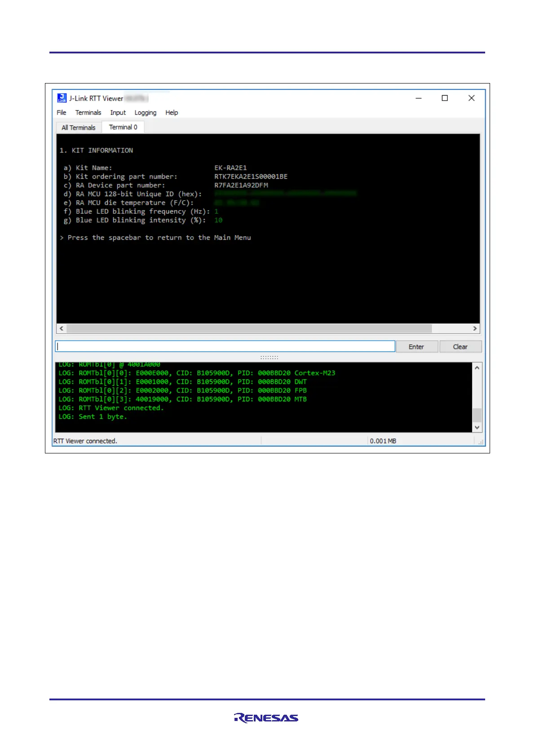Focus the terminal input text field
Image resolution: width=535 pixels, height=756 pixels.
coord(225,346)
